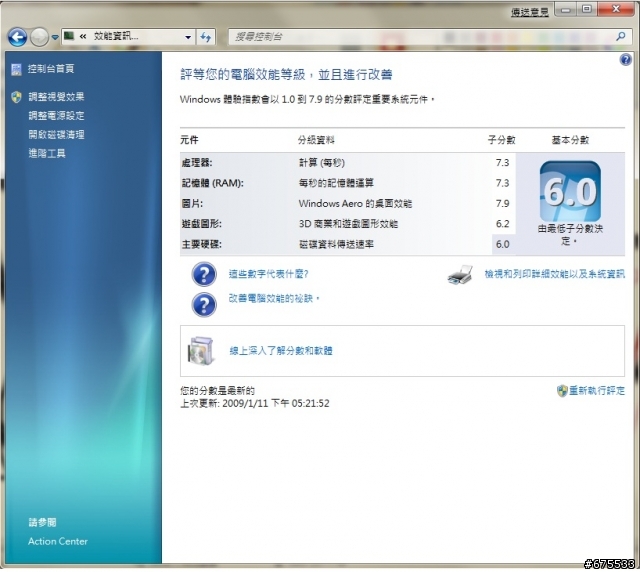Image resolution: width=640 pixels, height=572 pixels.
Task: Open help with the blue question mark icon
Action: pyautogui.click(x=625, y=60)
